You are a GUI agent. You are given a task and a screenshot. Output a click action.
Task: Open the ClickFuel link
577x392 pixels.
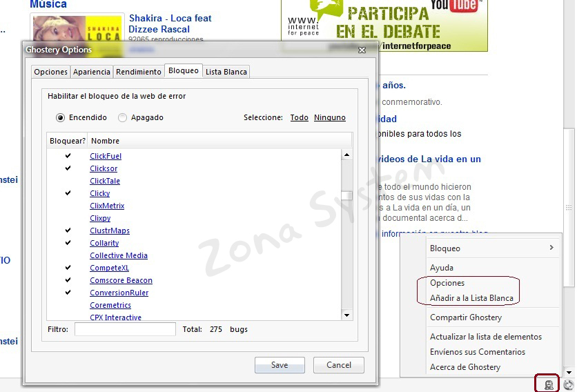coord(106,156)
